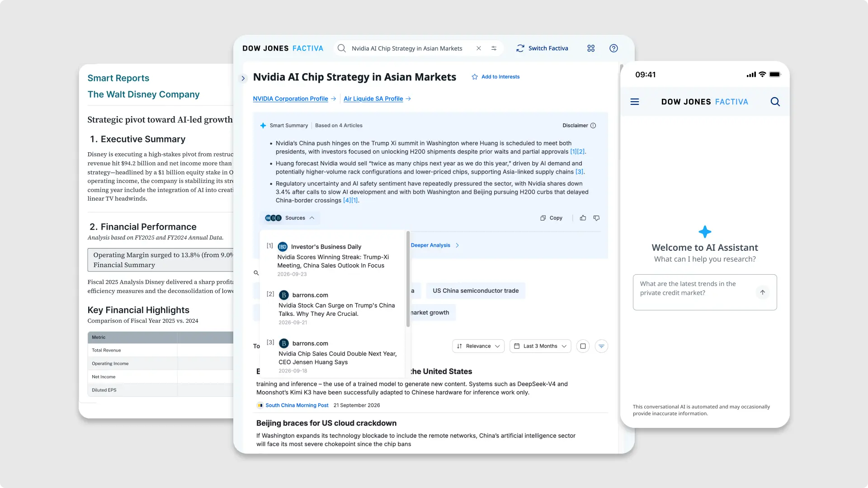This screenshot has height=488, width=868.
Task: Open the help question mark icon
Action: 613,48
